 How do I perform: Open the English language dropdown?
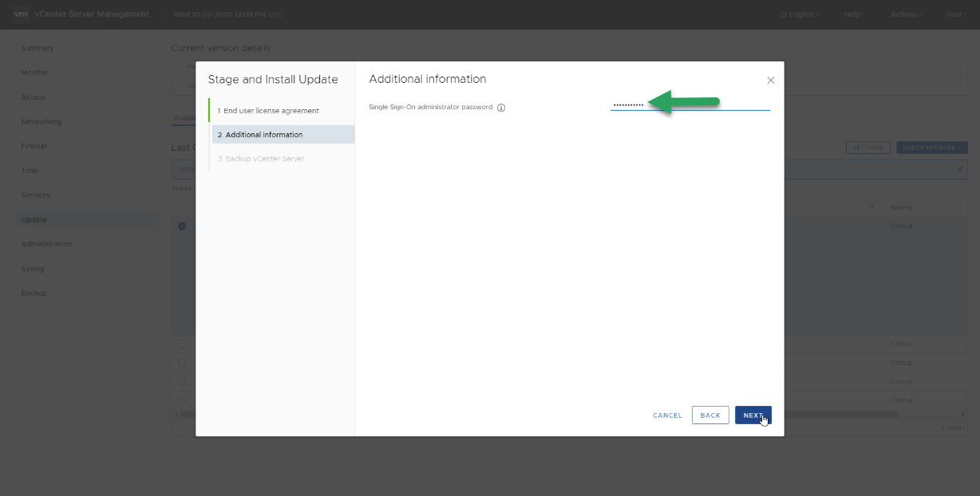(x=799, y=14)
